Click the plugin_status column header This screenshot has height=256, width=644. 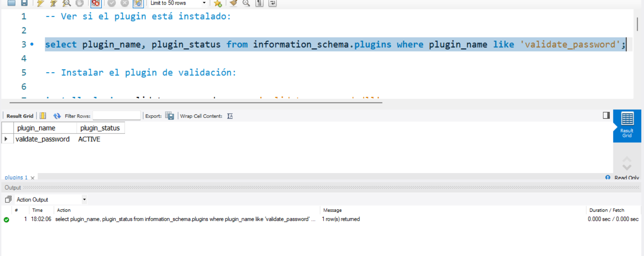[x=100, y=128]
